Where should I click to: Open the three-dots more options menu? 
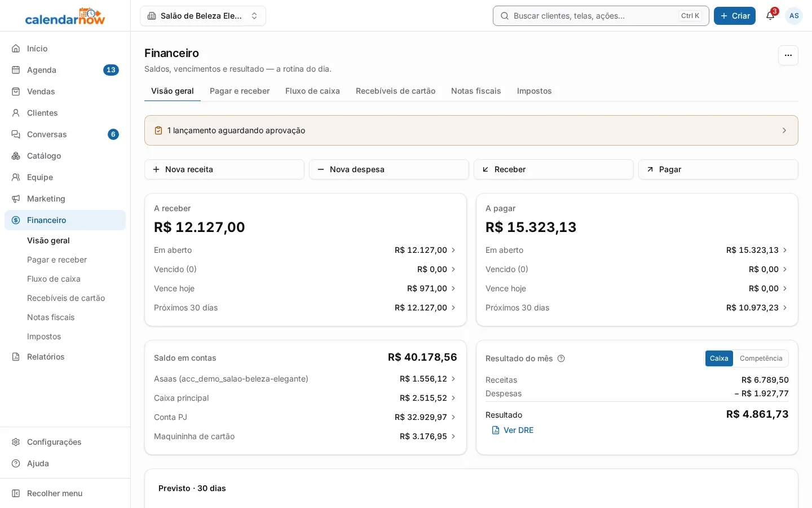[788, 55]
